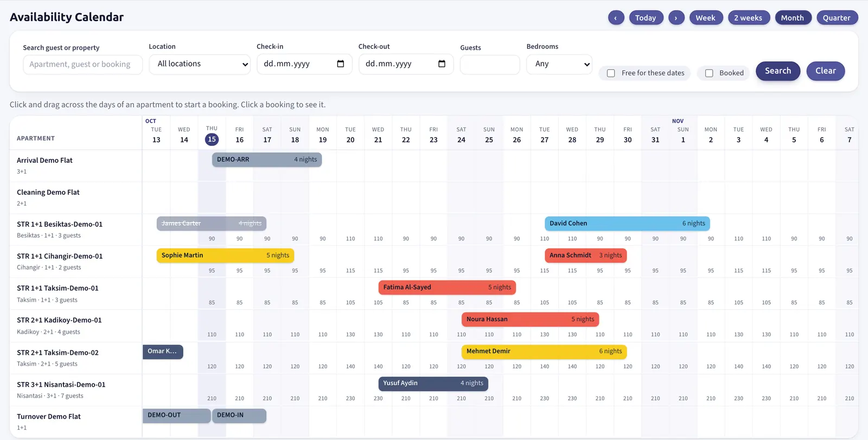Viewport: 868px width, 440px height.
Task: Open the DEMO-OUT booking block
Action: [176, 416]
